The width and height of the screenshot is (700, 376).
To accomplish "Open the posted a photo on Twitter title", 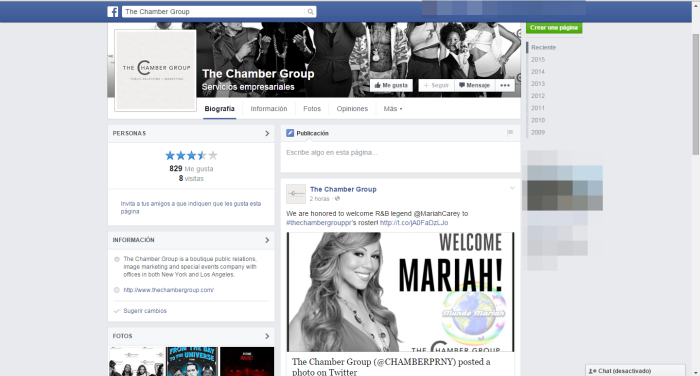I will (391, 367).
